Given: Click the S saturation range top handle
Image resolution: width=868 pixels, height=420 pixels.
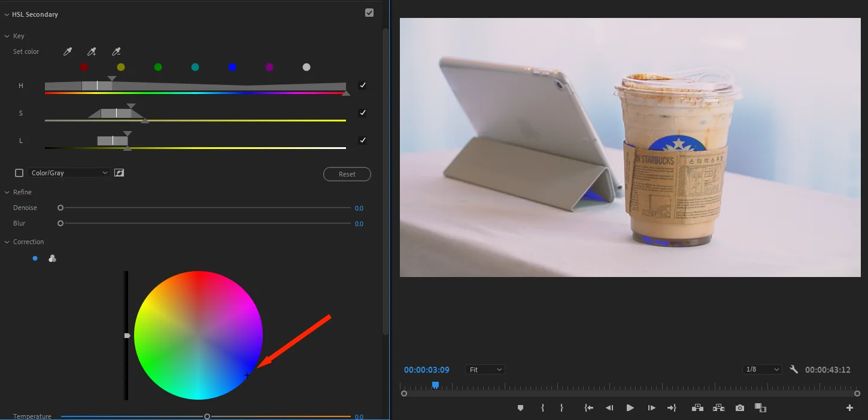Looking at the screenshot, I should tap(131, 106).
